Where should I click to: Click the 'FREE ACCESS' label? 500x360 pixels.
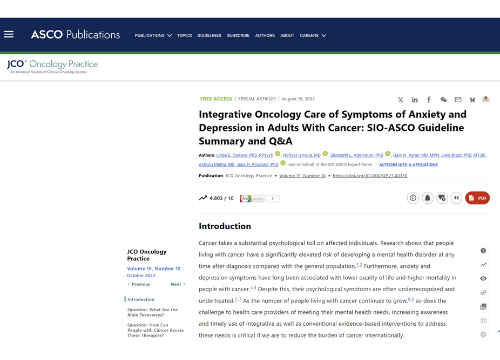[216, 99]
